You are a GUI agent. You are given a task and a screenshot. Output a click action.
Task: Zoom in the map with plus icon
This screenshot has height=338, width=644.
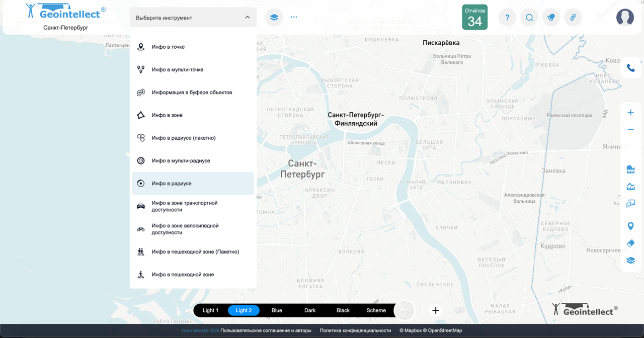point(630,113)
